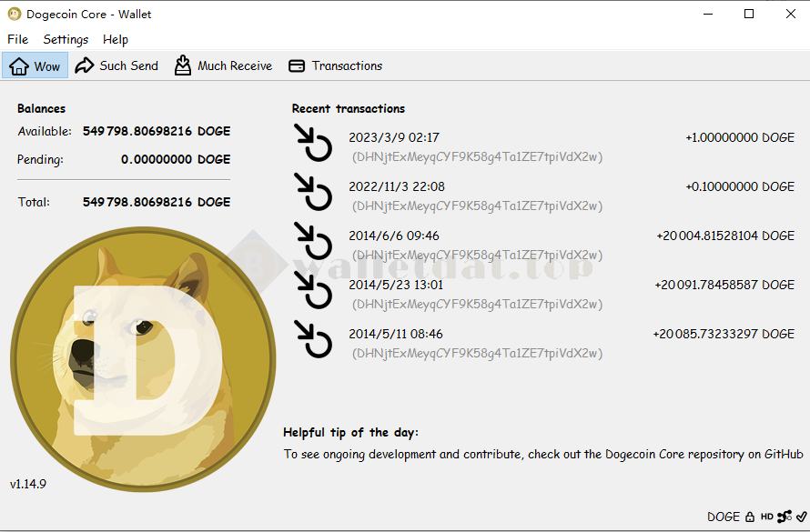Open the Wow overview home tab
Viewport: 810px width, 532px height.
click(35, 65)
